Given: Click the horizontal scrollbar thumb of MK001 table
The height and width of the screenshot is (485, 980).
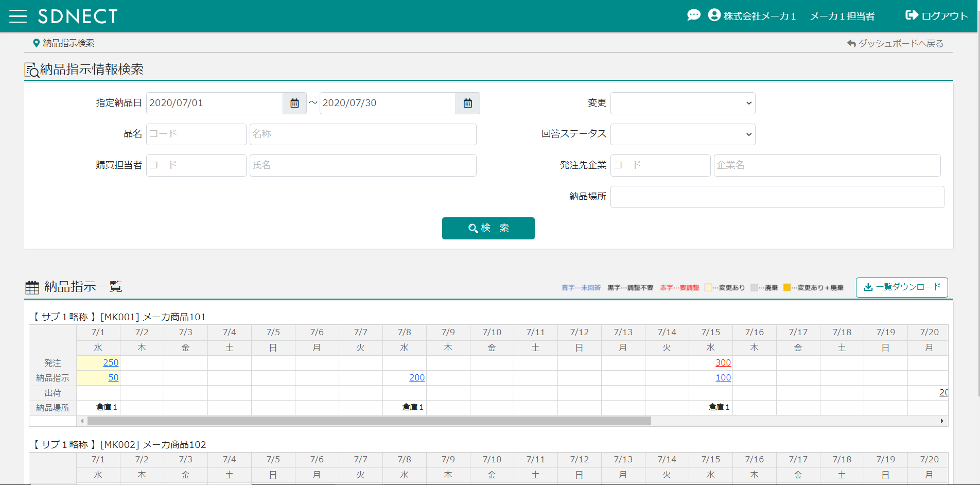Looking at the screenshot, I should point(369,421).
